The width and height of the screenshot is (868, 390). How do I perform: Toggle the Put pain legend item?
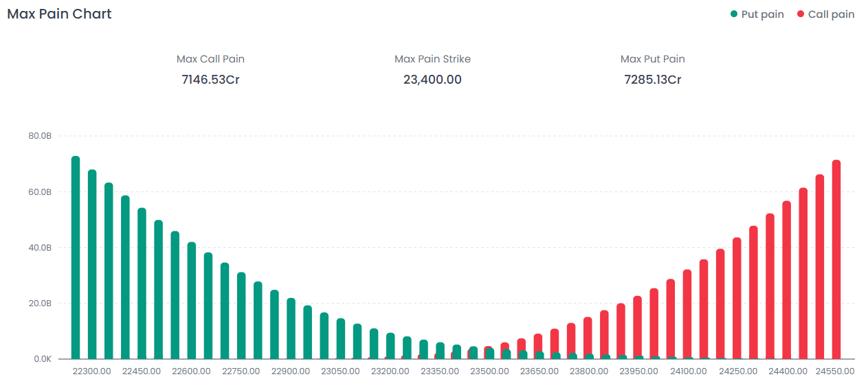tap(761, 14)
